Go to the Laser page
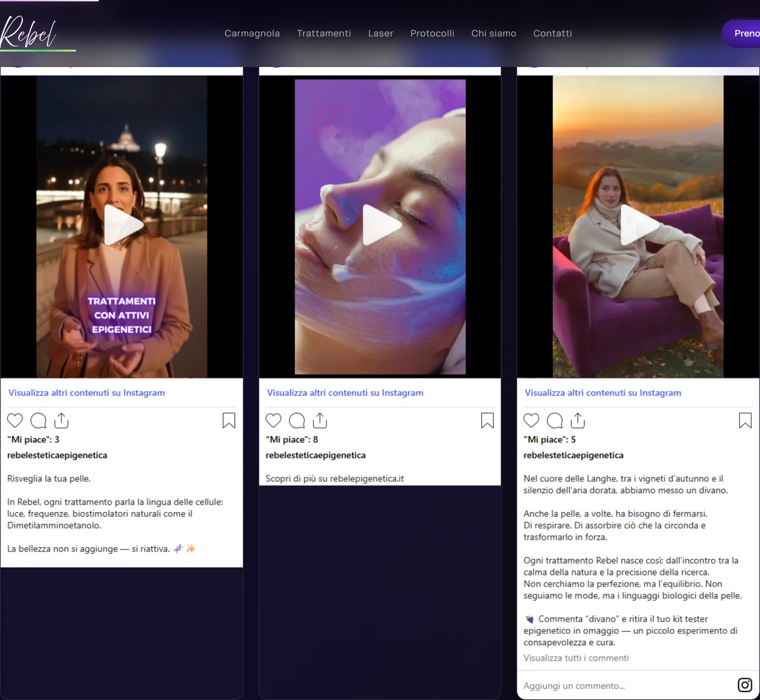This screenshot has width=760, height=700. (380, 33)
